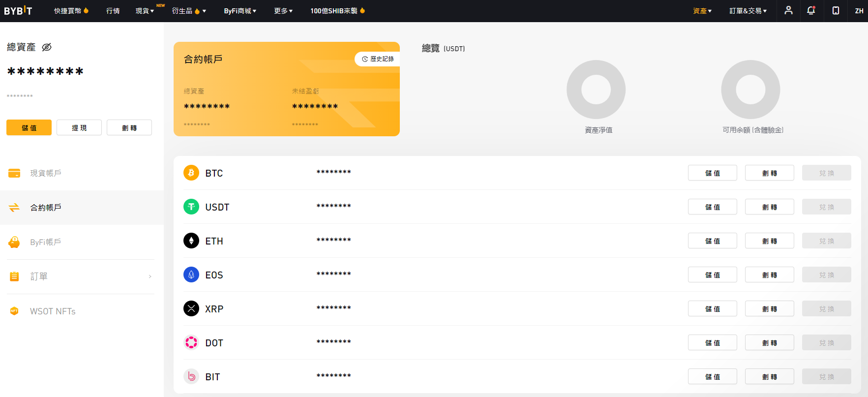Screen dimensions: 868x397
Task: Open user profile icon
Action: tap(788, 10)
